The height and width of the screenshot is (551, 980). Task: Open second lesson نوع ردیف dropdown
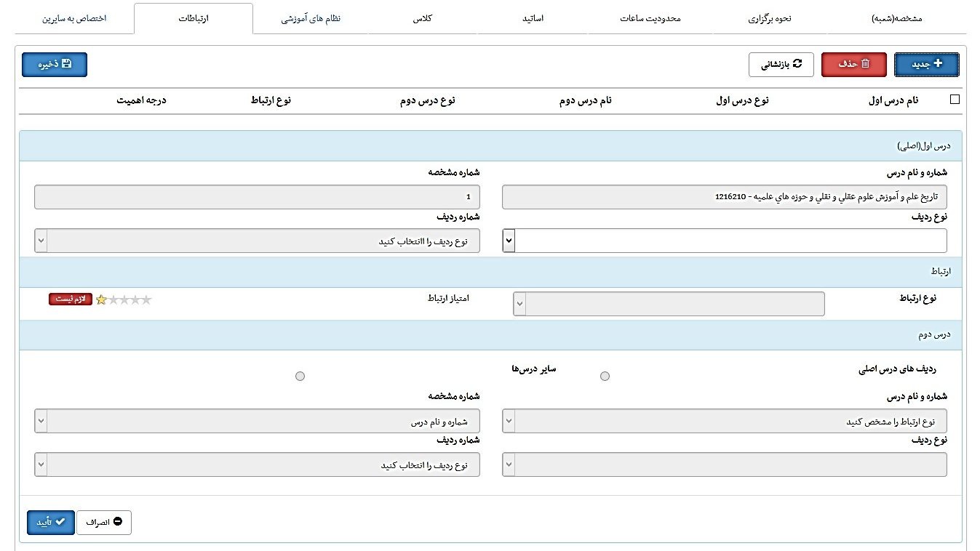[x=725, y=464]
